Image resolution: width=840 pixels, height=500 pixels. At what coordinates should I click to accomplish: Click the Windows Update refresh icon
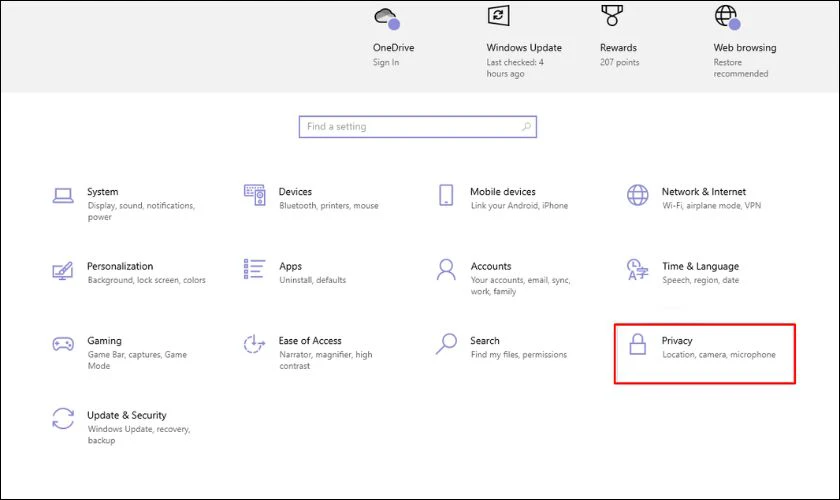pos(498,16)
